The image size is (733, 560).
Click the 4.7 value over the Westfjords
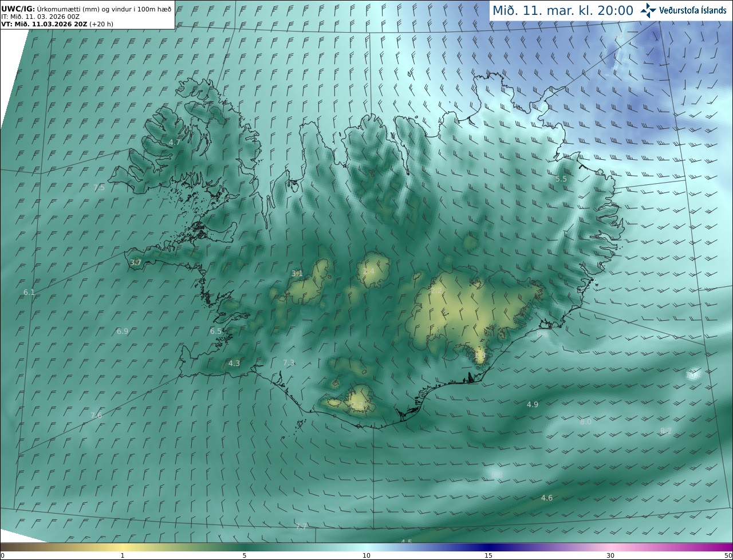pyautogui.click(x=175, y=142)
